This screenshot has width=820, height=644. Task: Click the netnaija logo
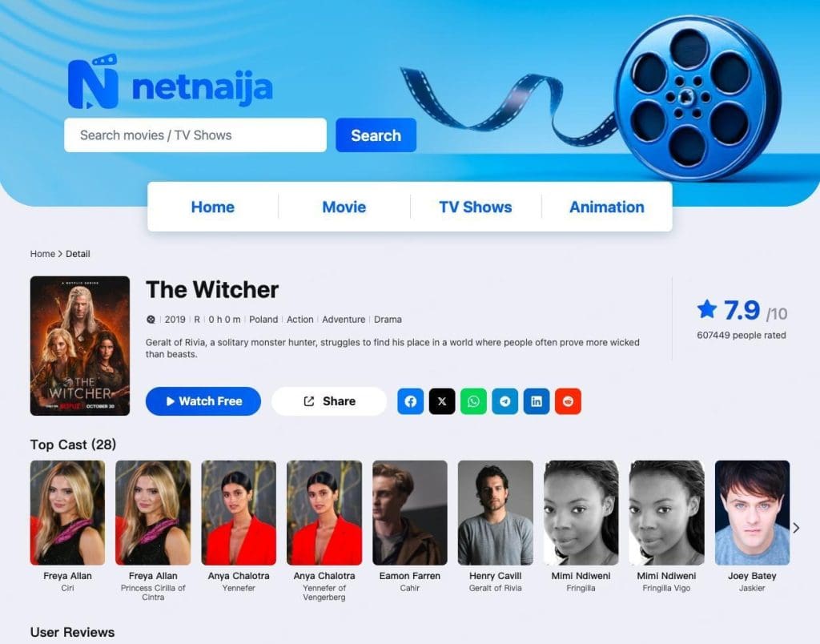[x=171, y=83]
